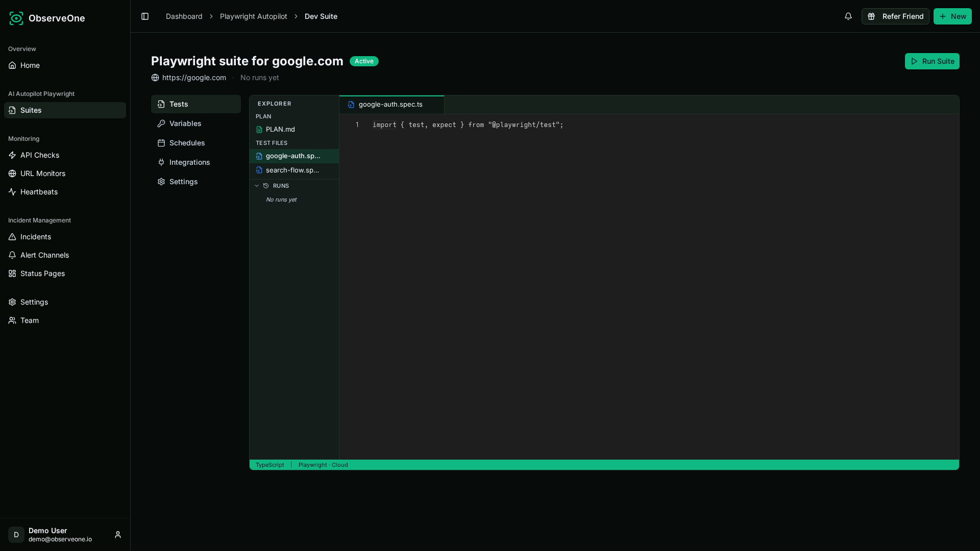This screenshot has height=551, width=980.
Task: Click PLAN.md document icon
Action: pos(259,130)
